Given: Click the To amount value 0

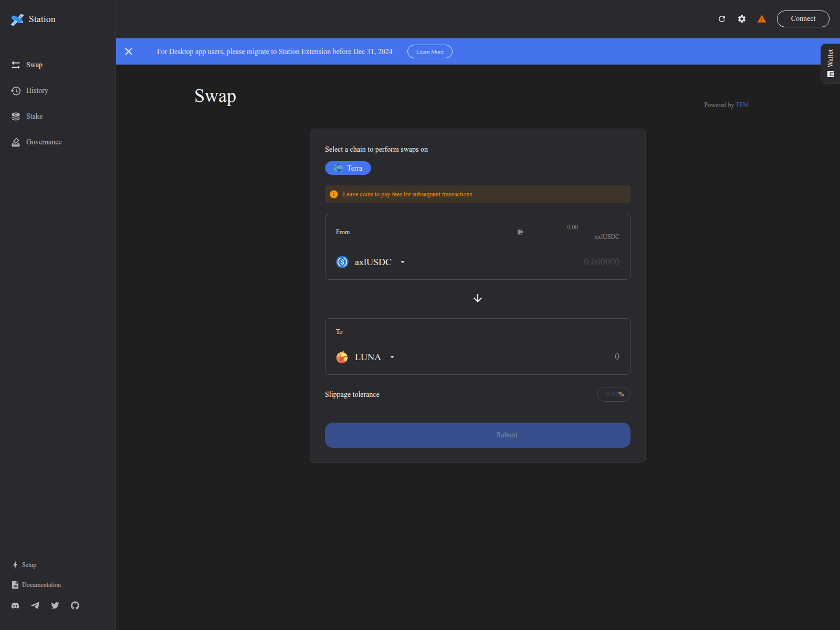Looking at the screenshot, I should pos(617,356).
